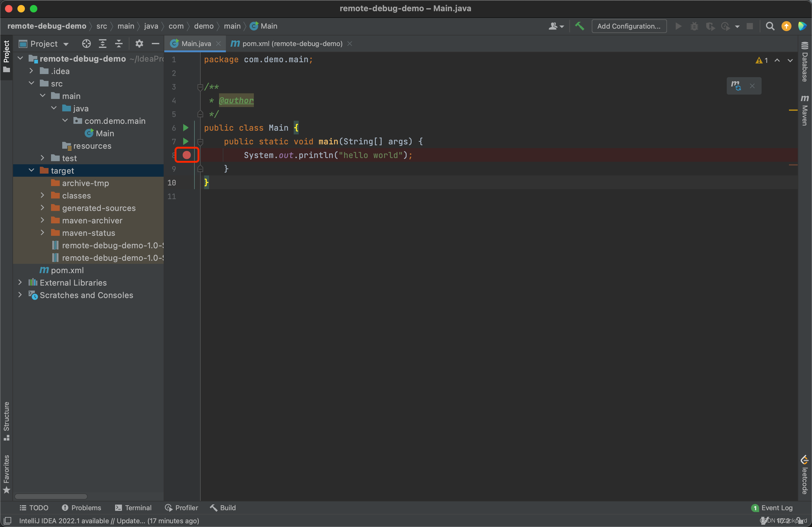The height and width of the screenshot is (527, 812).
Task: Click the breakpoint on line 8
Action: (186, 155)
